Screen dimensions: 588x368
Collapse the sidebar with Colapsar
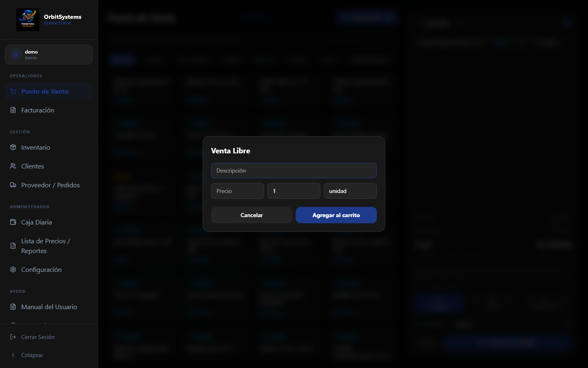point(49,355)
